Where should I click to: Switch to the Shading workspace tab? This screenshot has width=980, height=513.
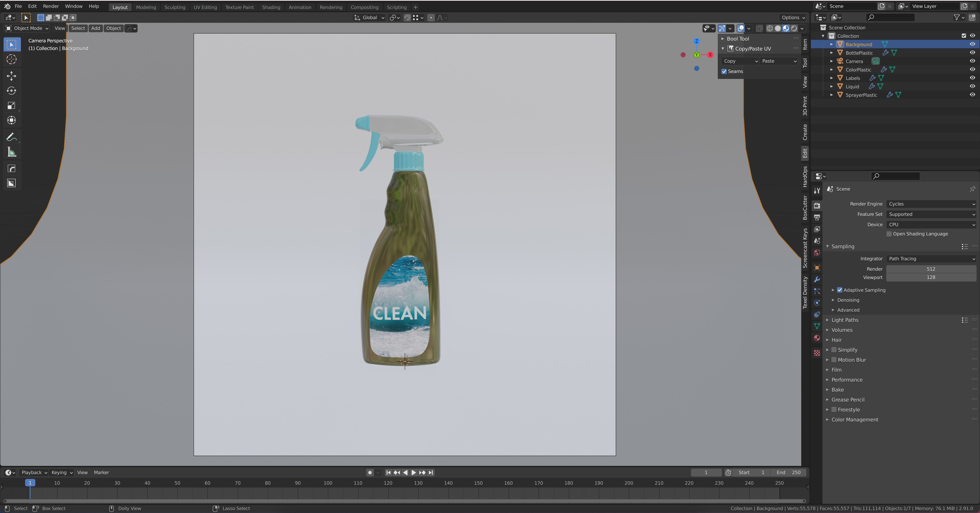[271, 7]
